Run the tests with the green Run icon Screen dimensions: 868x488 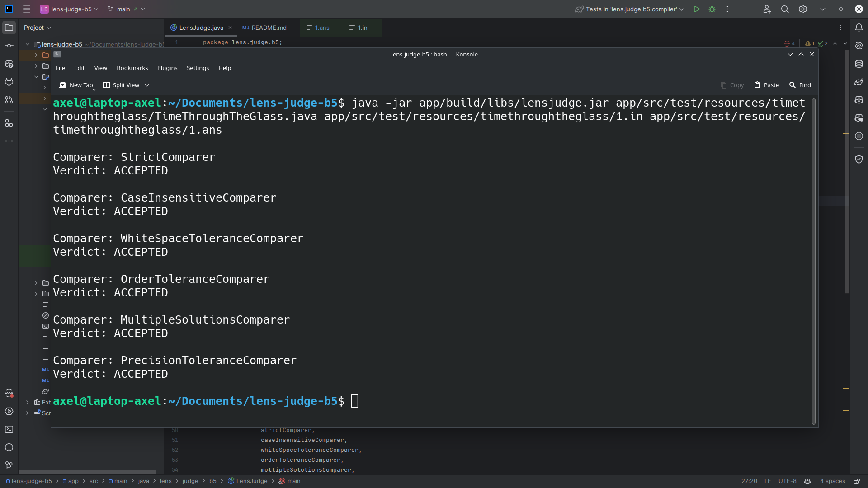pos(697,9)
